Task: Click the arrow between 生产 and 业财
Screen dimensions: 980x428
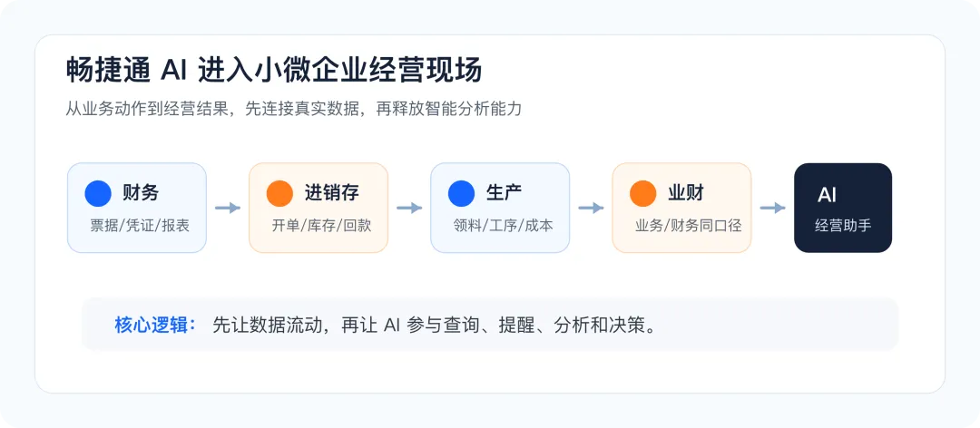Action: point(592,208)
